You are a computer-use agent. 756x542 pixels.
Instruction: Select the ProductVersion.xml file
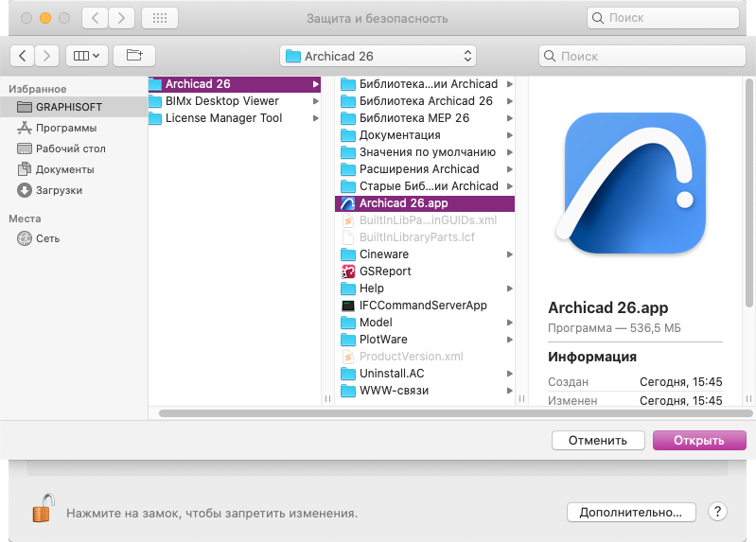(x=425, y=357)
